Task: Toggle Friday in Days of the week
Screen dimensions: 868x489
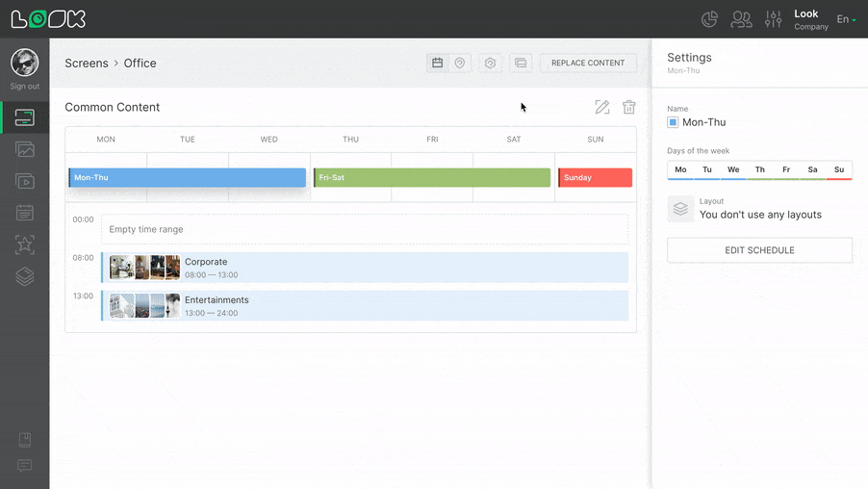Action: (x=786, y=170)
